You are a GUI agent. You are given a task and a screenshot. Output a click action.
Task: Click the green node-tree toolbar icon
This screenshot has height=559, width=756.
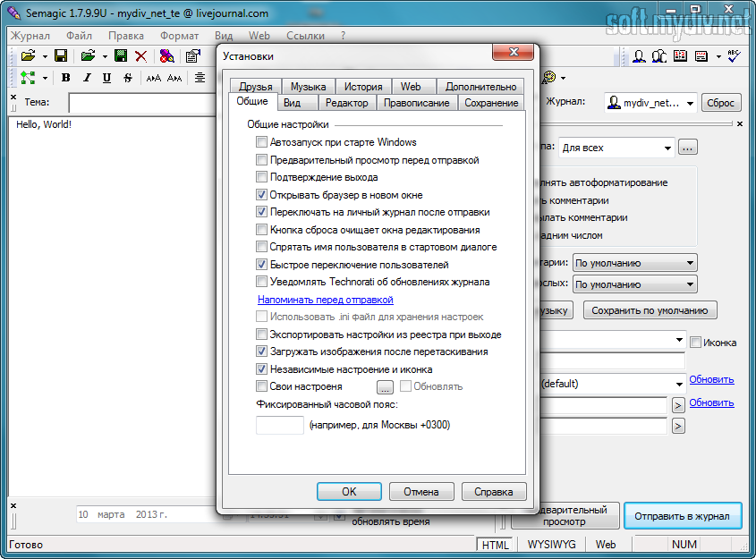[x=28, y=78]
